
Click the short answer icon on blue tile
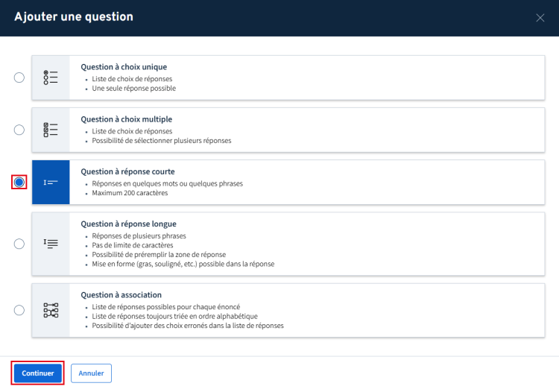pos(51,182)
